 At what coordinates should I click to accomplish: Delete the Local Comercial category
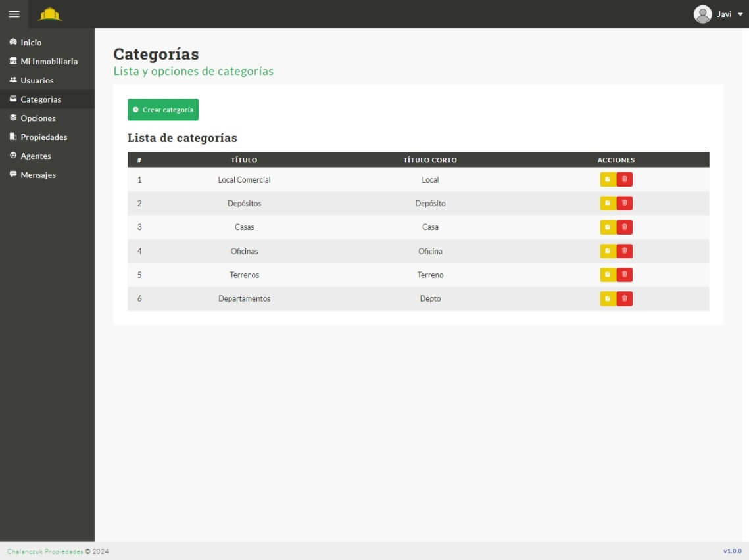click(625, 179)
